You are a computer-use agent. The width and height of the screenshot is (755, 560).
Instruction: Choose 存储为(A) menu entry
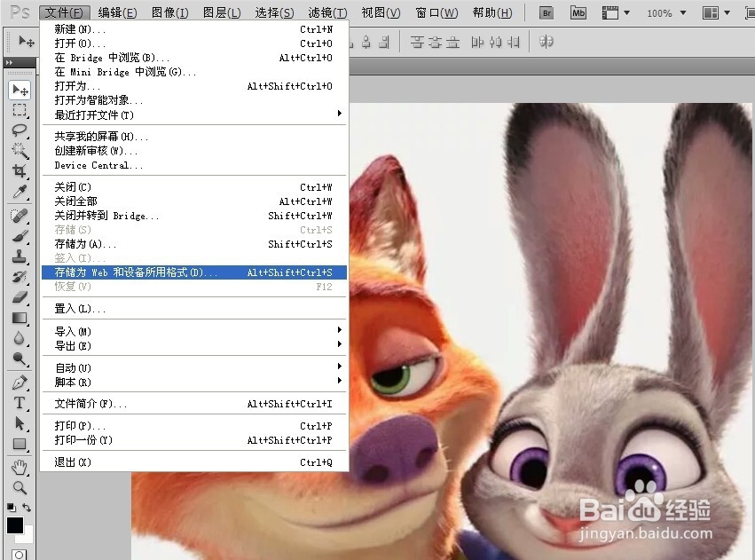[193, 244]
